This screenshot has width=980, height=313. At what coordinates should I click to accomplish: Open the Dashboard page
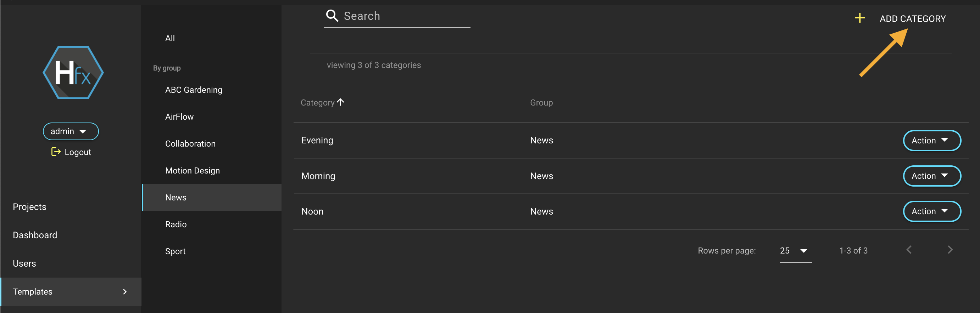(35, 235)
